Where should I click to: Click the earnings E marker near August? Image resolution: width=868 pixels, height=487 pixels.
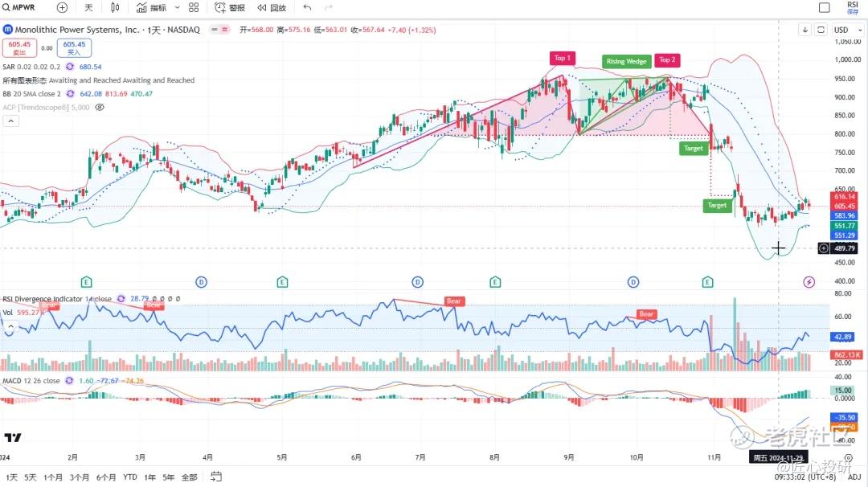[495, 282]
